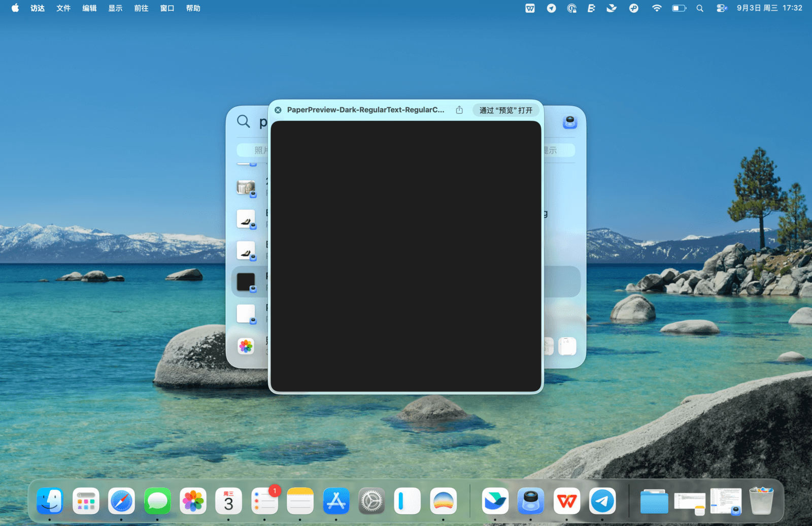Viewport: 812px width, 526px height.
Task: Close the PaperPreview Quick Look window
Action: tap(278, 110)
